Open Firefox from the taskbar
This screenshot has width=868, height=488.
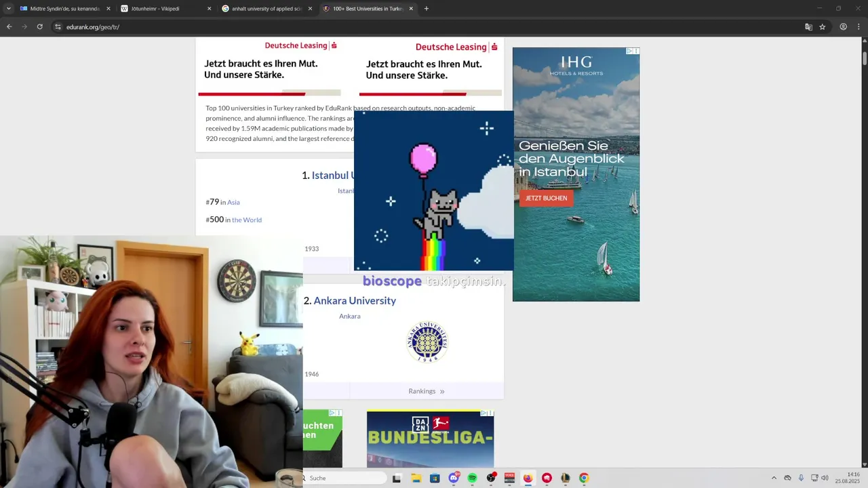point(528,478)
